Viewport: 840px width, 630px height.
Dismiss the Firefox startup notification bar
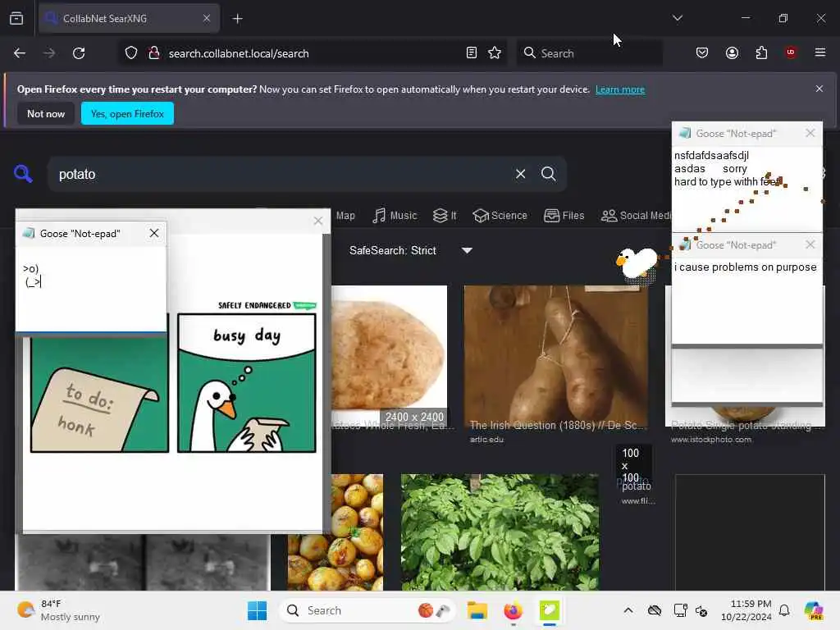[x=819, y=89]
